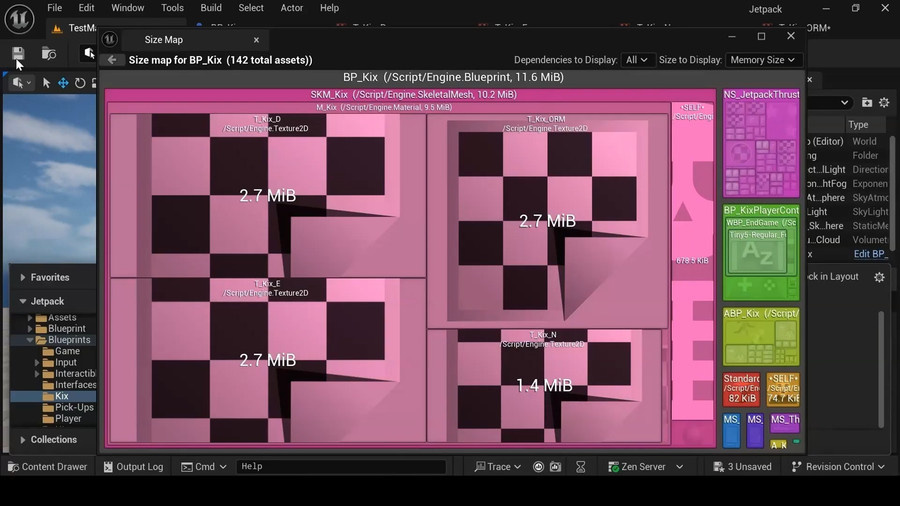The width and height of the screenshot is (900, 506).
Task: Click the snapshot camera icon in the status bar
Action: point(555,467)
